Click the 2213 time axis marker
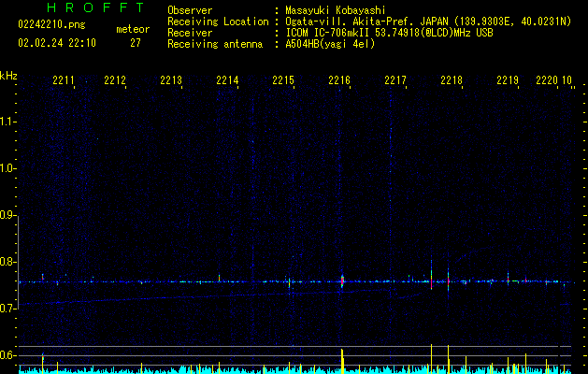The height and width of the screenshot is (374, 588). coord(171,80)
